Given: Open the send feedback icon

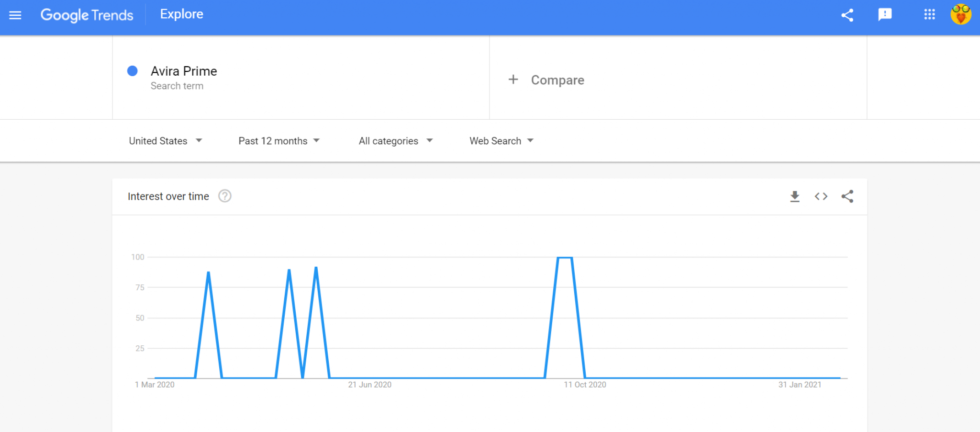Looking at the screenshot, I should 885,15.
